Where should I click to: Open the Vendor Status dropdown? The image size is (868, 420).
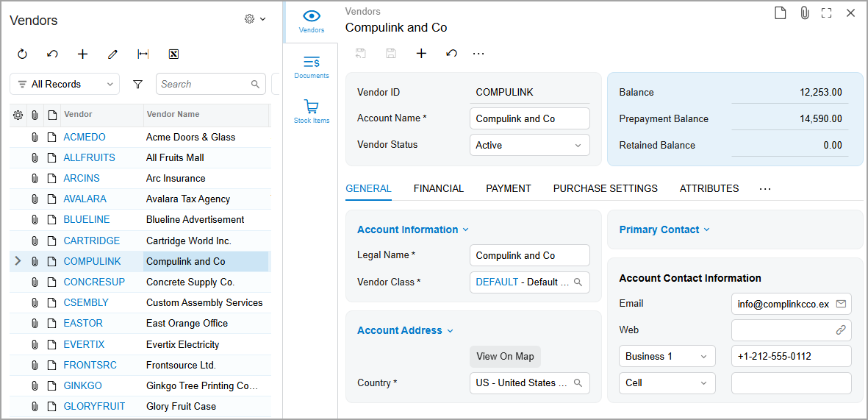coord(530,145)
